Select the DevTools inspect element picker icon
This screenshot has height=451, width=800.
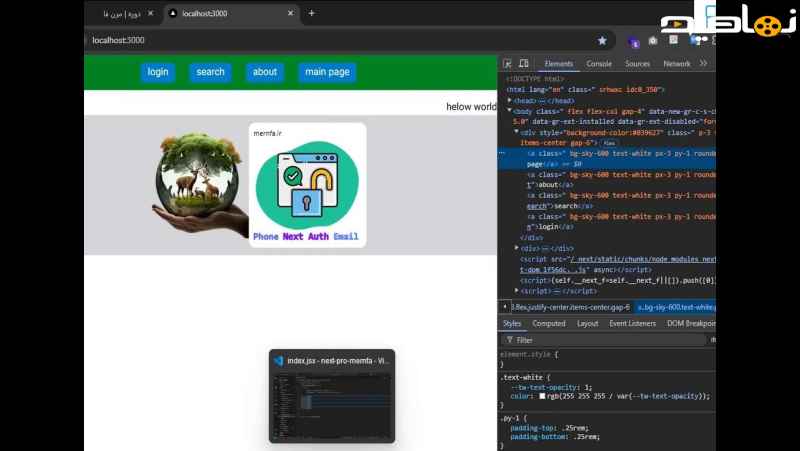[507, 64]
